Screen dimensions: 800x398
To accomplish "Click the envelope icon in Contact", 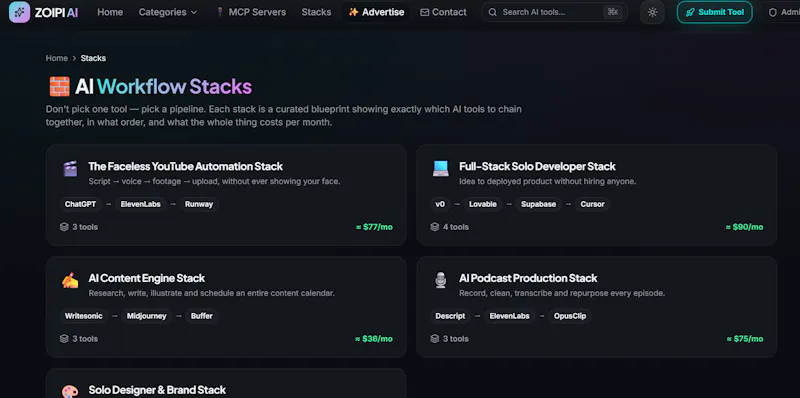I will tap(424, 12).
